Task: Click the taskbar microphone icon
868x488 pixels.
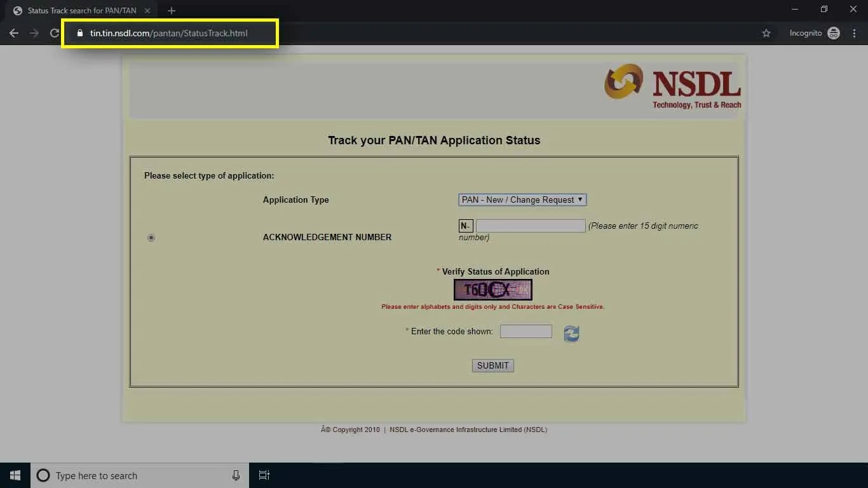Action: (x=236, y=475)
